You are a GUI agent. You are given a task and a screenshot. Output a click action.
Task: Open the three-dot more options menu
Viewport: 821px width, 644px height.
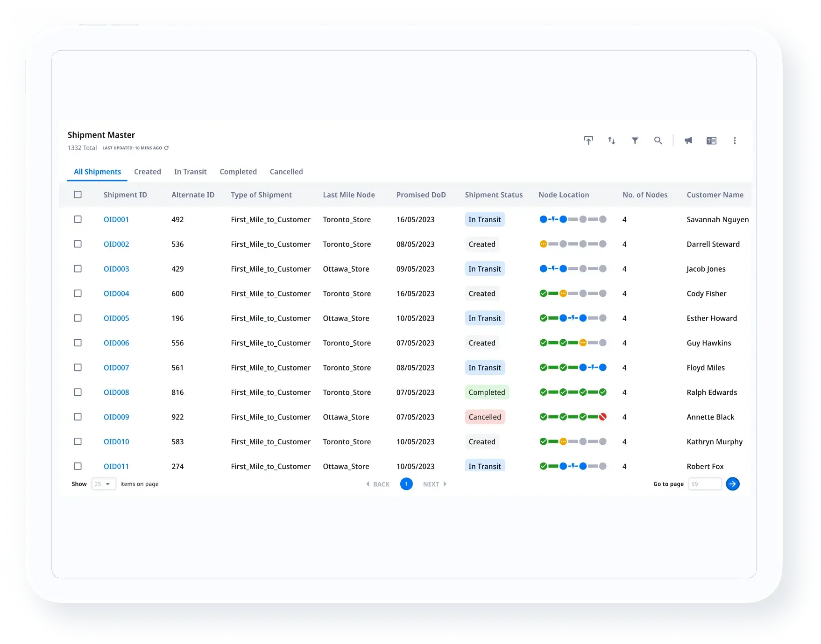[735, 140]
